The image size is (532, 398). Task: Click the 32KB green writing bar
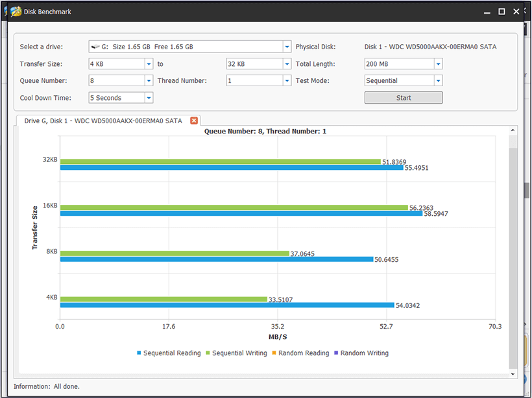[221, 161]
